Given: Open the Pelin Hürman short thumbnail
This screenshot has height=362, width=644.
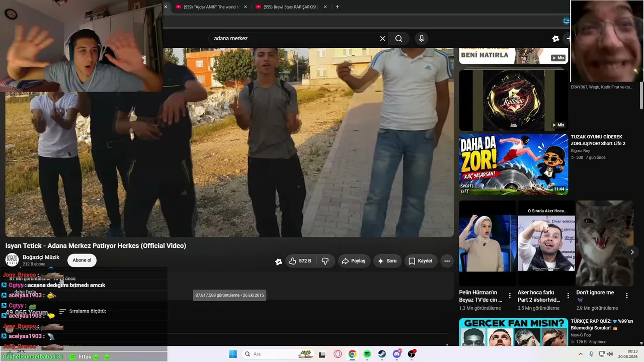Looking at the screenshot, I should (x=488, y=243).
